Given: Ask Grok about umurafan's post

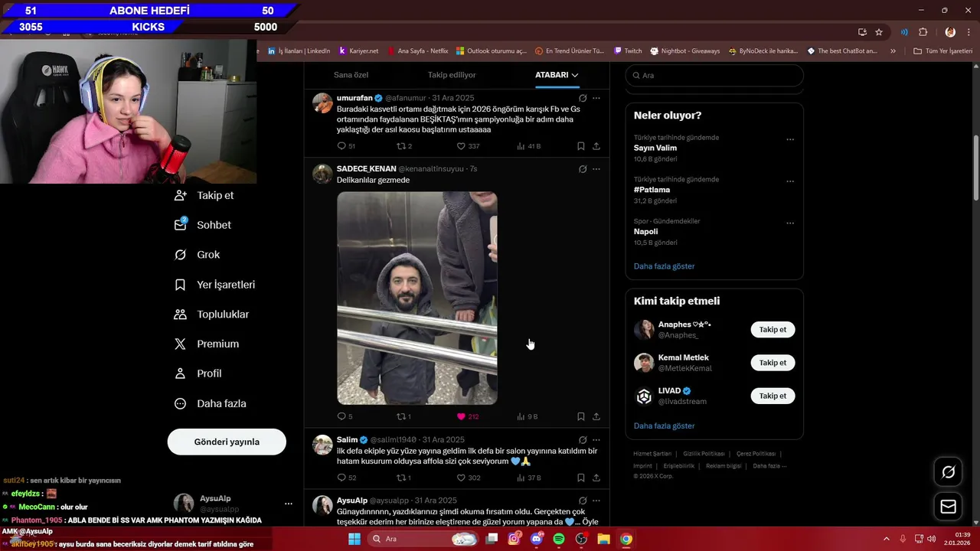Looking at the screenshot, I should coord(583,98).
